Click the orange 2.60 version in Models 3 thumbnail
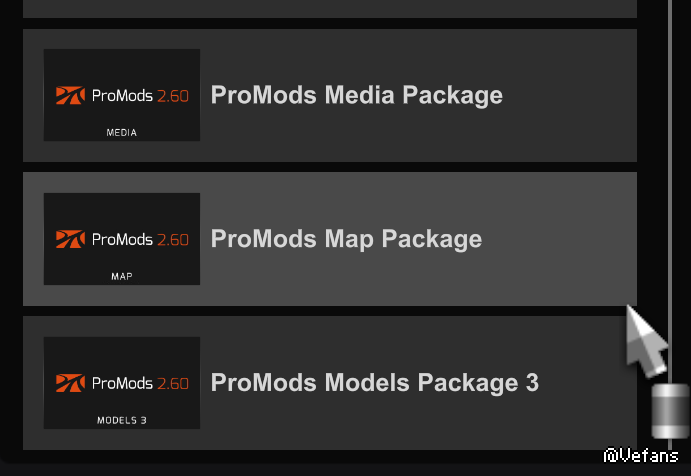This screenshot has width=691, height=476. pyautogui.click(x=172, y=383)
